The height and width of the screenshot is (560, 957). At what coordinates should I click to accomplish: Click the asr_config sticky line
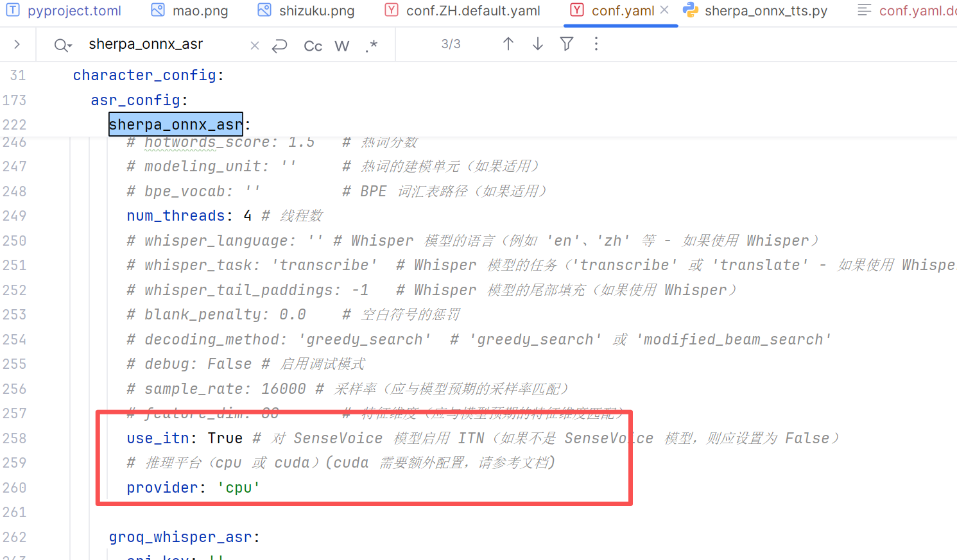[139, 100]
